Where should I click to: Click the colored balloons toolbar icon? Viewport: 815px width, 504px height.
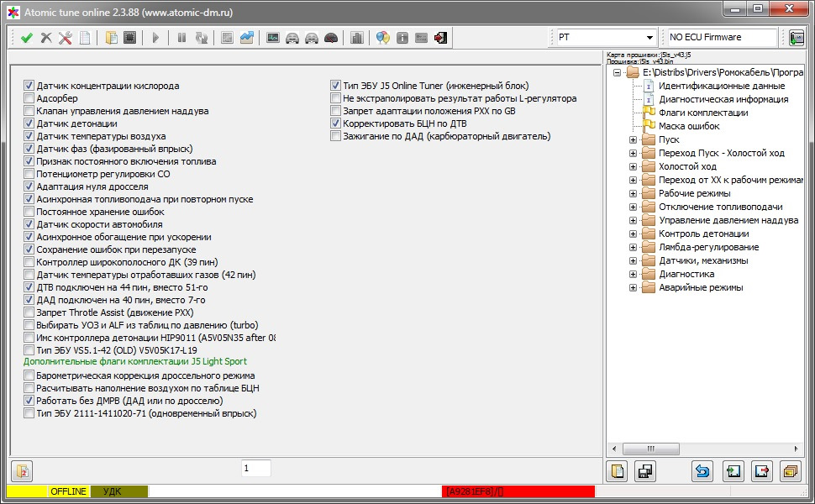click(382, 38)
